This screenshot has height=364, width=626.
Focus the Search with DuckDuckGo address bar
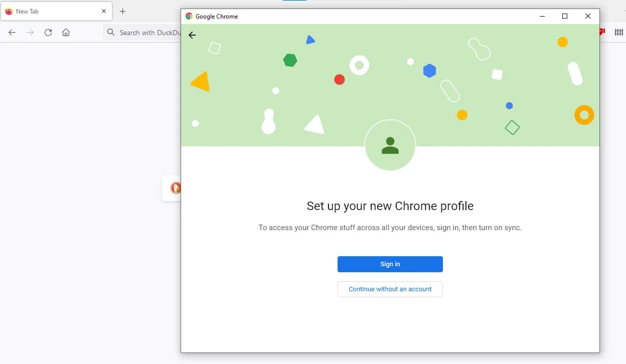point(142,33)
